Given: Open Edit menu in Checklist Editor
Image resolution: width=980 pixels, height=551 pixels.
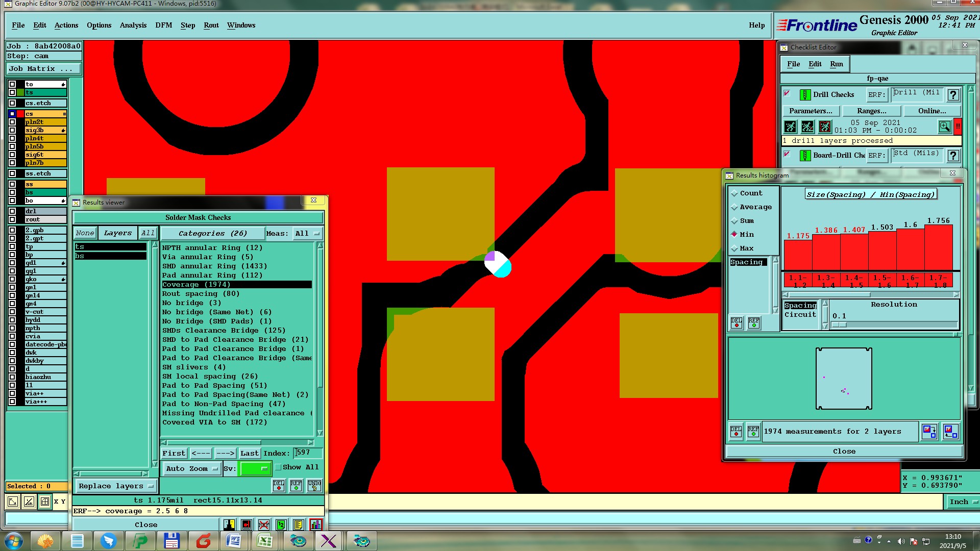Looking at the screenshot, I should click(815, 64).
